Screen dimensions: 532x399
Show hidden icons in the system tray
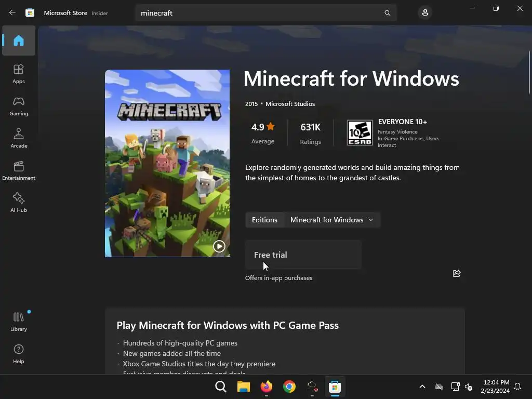pos(422,387)
